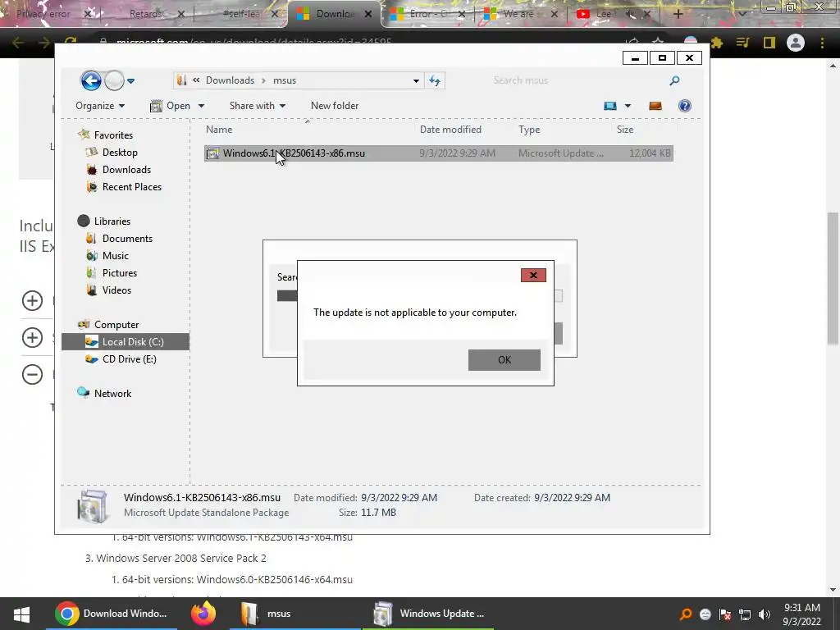
Task: Switch to the We are Microsoft browser tab
Action: pyautogui.click(x=521, y=14)
